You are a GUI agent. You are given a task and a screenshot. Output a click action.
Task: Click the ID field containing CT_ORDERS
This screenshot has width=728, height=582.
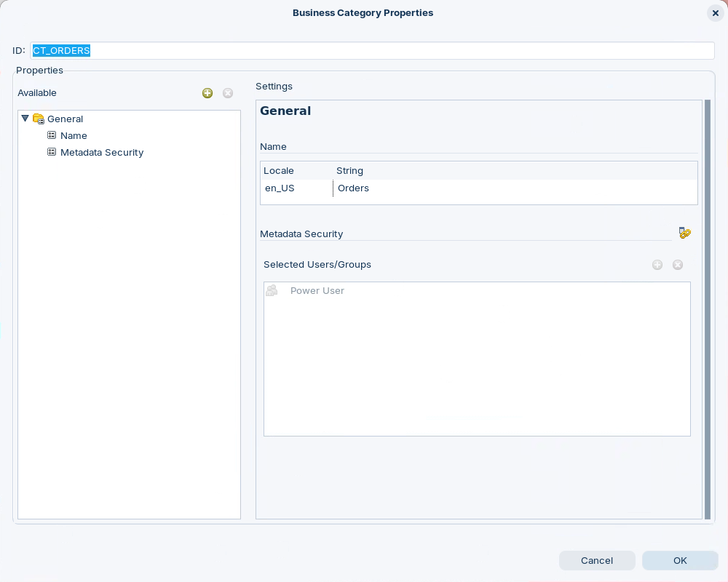(371, 51)
